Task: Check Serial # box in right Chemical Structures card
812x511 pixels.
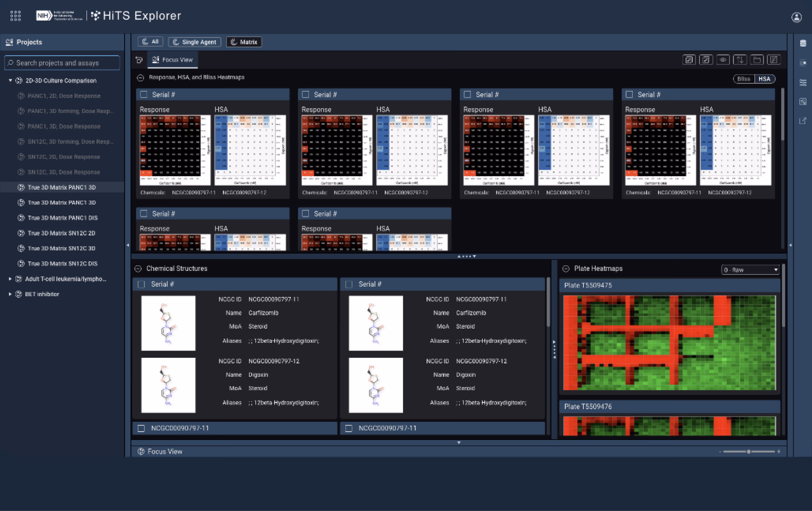Action: pyautogui.click(x=349, y=284)
